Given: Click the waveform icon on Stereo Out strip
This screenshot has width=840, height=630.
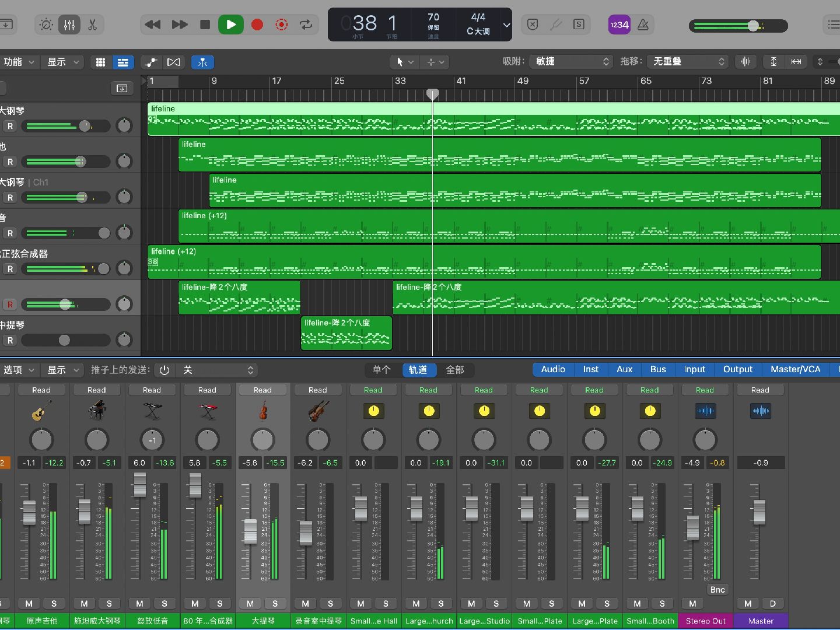Looking at the screenshot, I should click(x=705, y=411).
